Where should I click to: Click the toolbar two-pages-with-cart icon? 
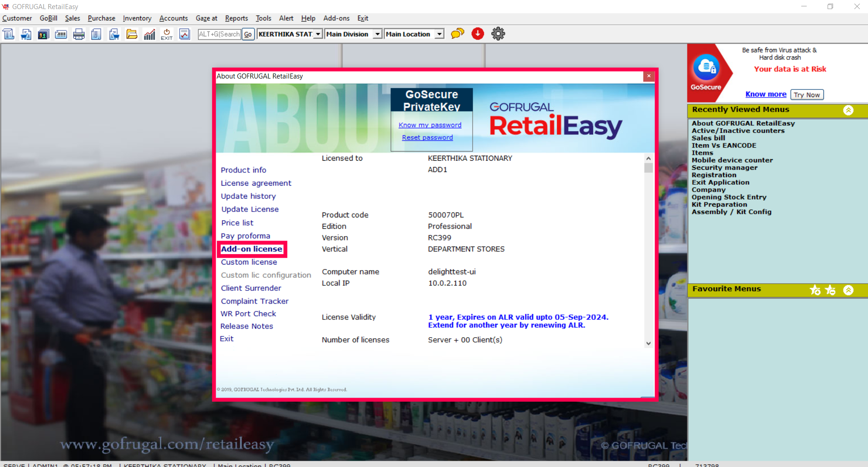114,34
